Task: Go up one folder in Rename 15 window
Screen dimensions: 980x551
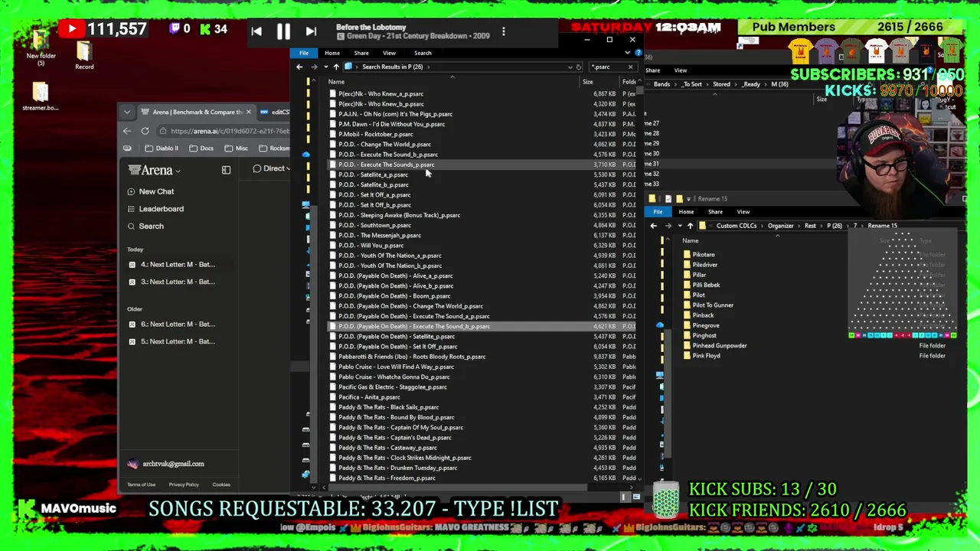Action: click(690, 226)
